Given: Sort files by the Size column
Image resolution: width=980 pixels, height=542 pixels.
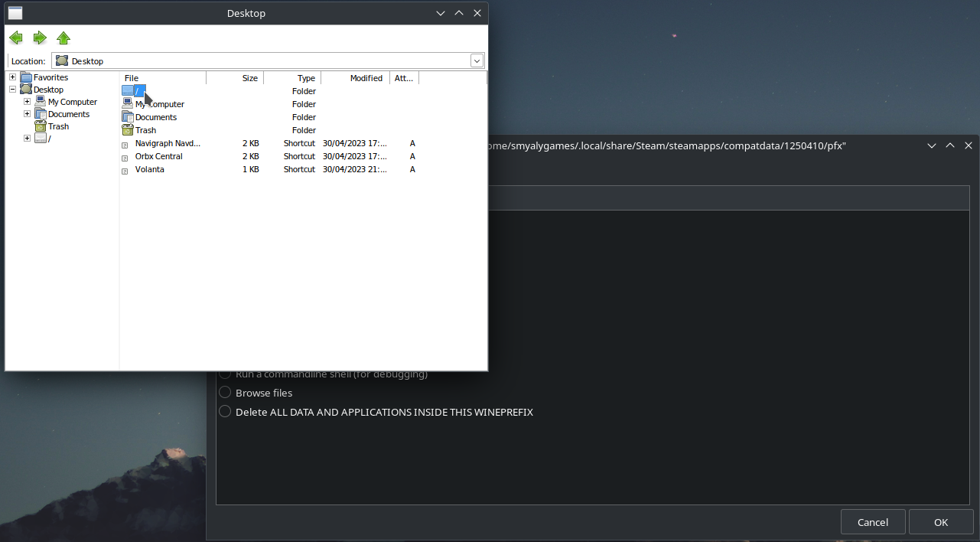Looking at the screenshot, I should tap(249, 78).
